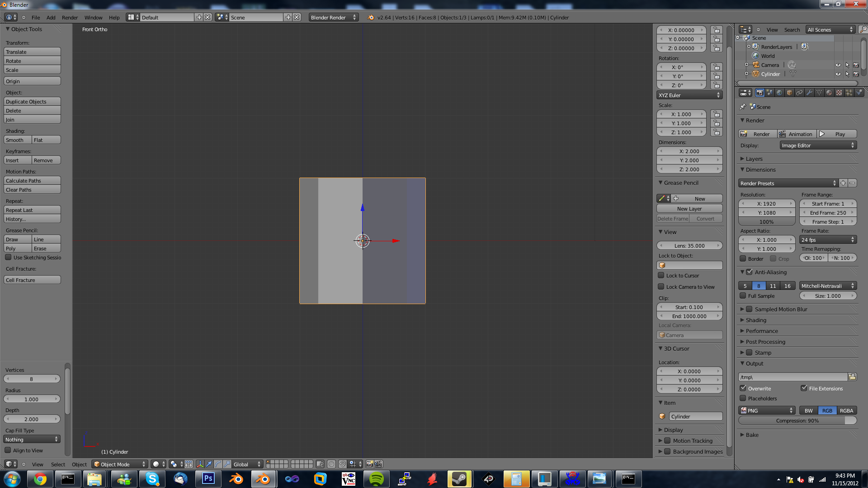Open the Blender Render engine dropdown
Screen dimensions: 868x488
[x=334, y=17]
